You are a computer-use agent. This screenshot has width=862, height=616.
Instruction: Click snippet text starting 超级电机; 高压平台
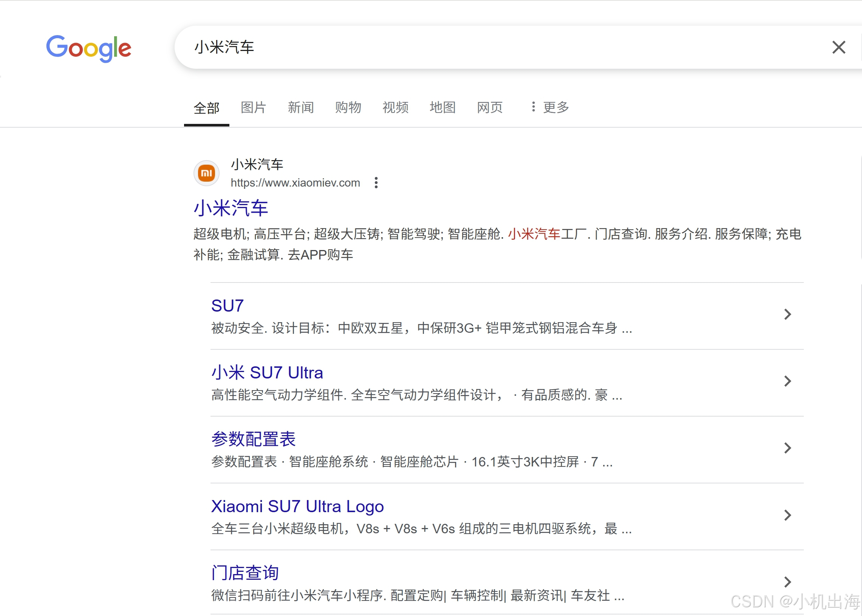[x=497, y=244]
